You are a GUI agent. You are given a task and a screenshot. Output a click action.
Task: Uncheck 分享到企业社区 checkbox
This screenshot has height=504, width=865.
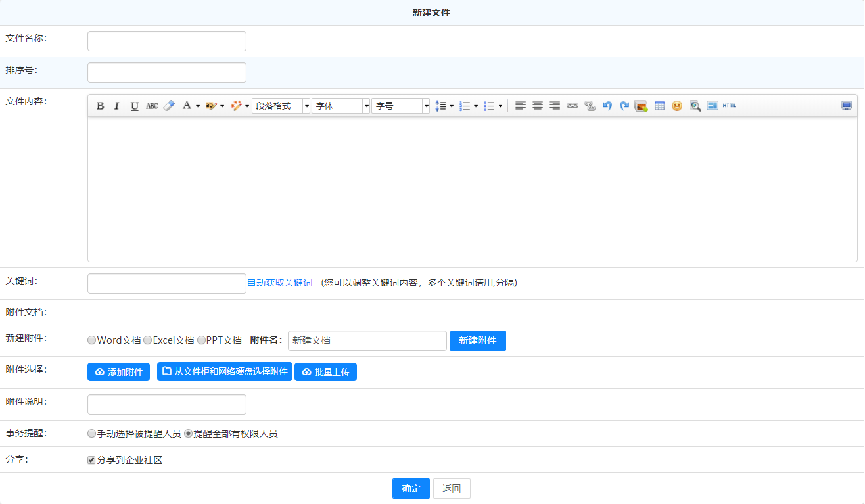[x=92, y=460]
